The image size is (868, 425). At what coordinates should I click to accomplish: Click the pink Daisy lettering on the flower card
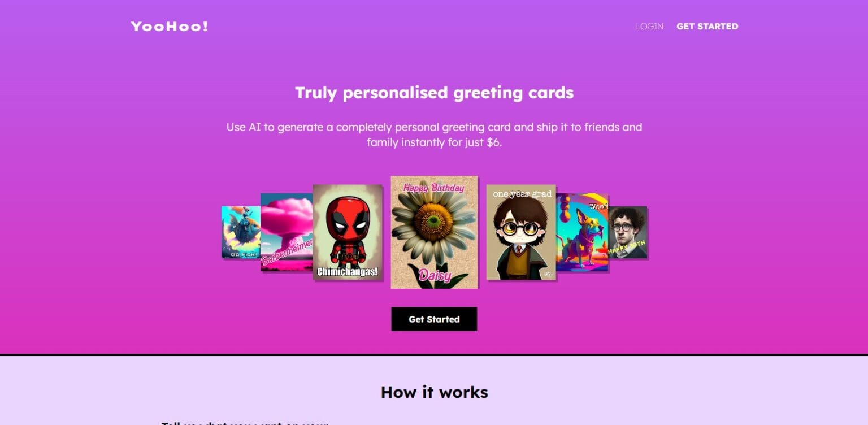[435, 276]
